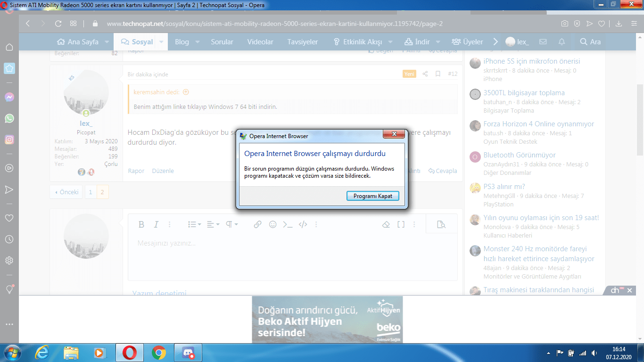Open the Üyeler navigation item
644x362 pixels.
467,42
